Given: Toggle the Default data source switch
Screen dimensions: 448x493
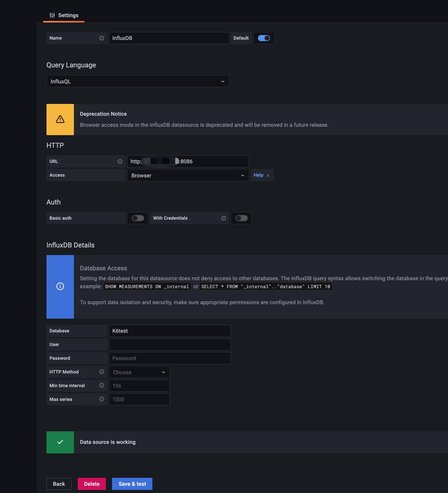Looking at the screenshot, I should coord(264,38).
